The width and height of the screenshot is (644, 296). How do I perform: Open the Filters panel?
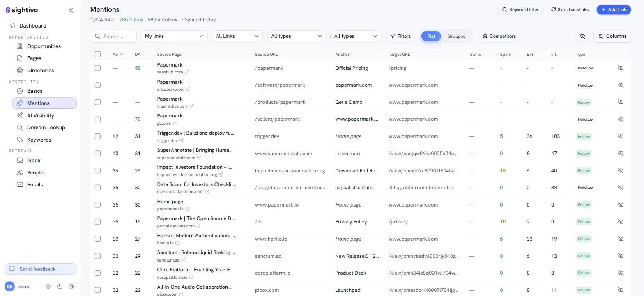click(x=400, y=36)
